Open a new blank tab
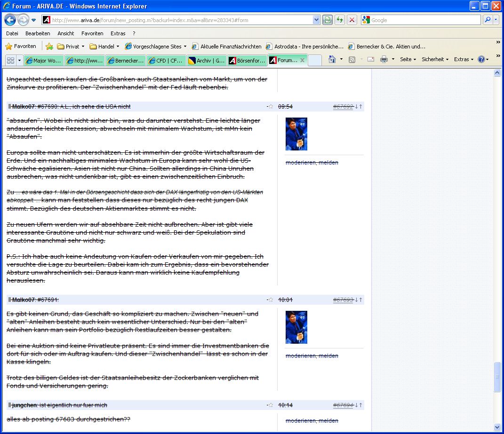This screenshot has width=504, height=434. click(315, 60)
